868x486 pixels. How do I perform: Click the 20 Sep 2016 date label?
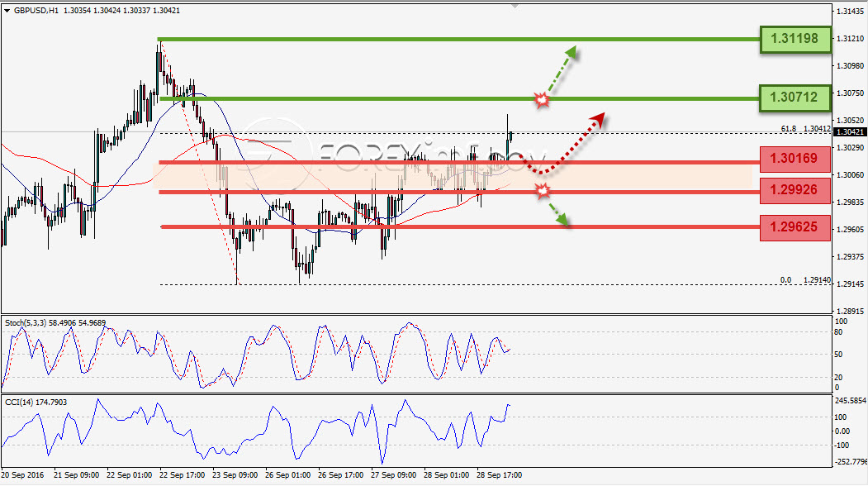tap(22, 475)
